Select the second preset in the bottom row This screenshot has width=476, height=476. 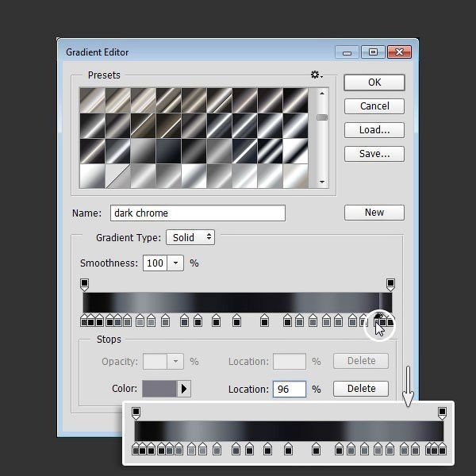pos(117,176)
